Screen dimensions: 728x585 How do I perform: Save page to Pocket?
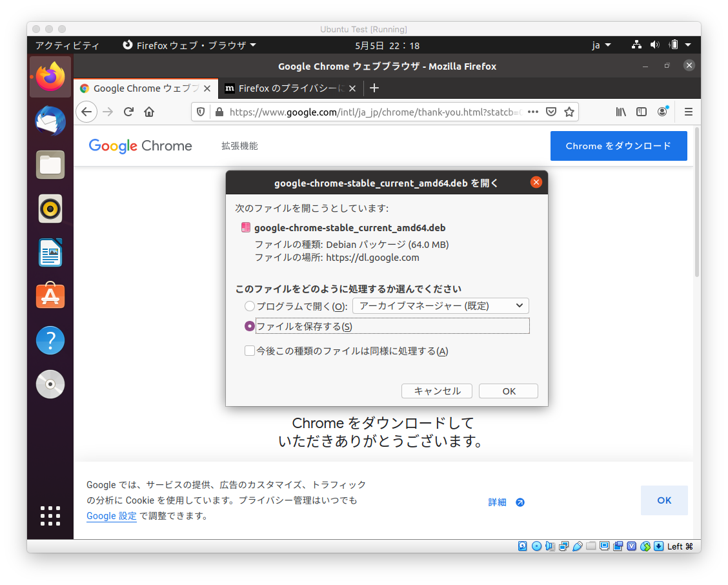551,112
